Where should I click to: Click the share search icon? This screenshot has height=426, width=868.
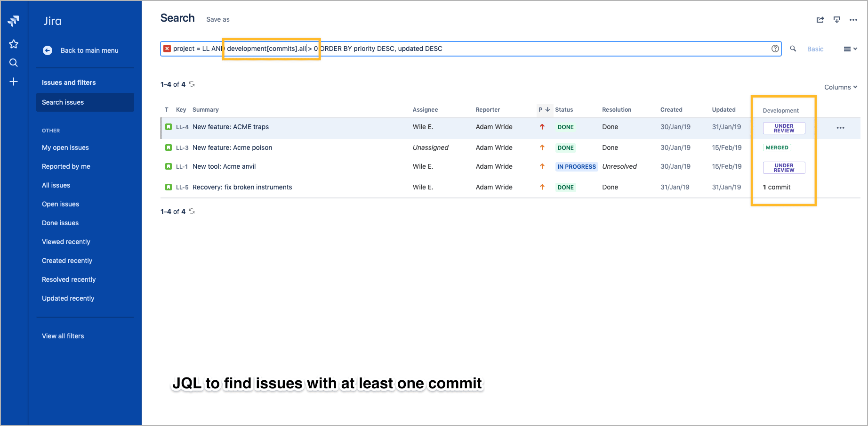tap(820, 20)
